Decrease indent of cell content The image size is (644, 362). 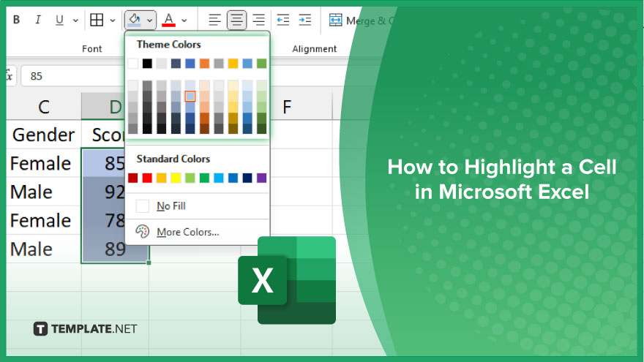[283, 20]
